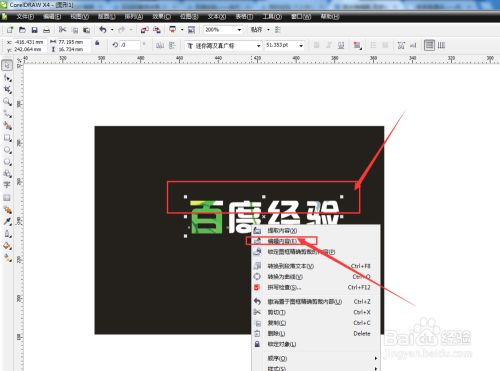Viewport: 500px width, 371px height.
Task: Click the Save floppy disk icon
Action: [34, 30]
